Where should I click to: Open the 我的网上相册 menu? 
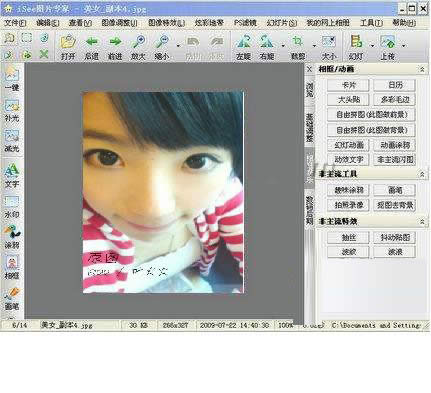pos(328,23)
